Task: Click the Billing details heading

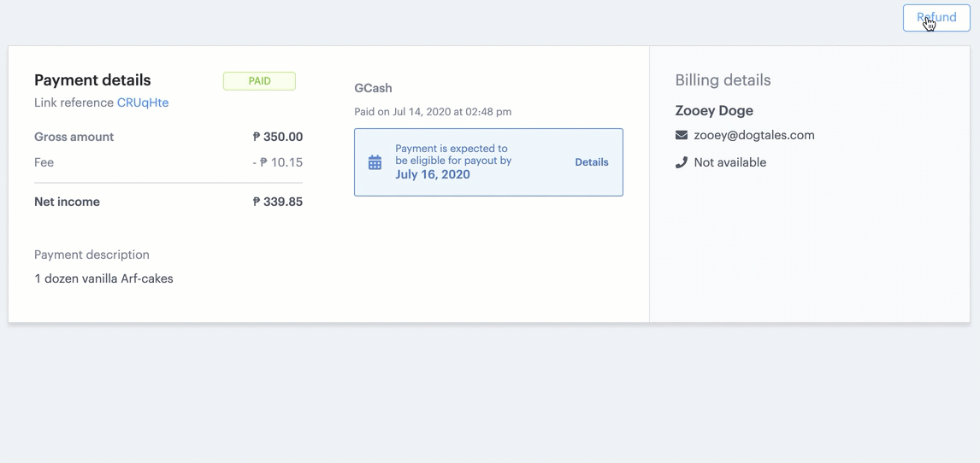Action: 723,79
